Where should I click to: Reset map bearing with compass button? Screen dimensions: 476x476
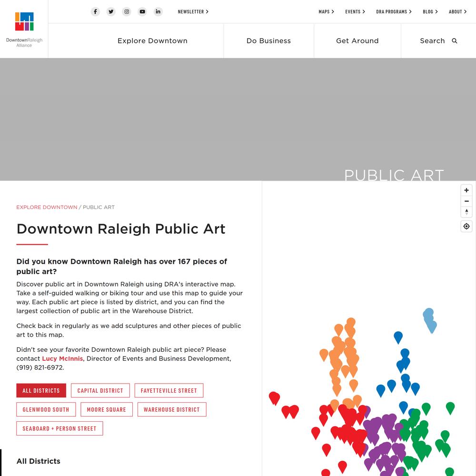coord(466,212)
